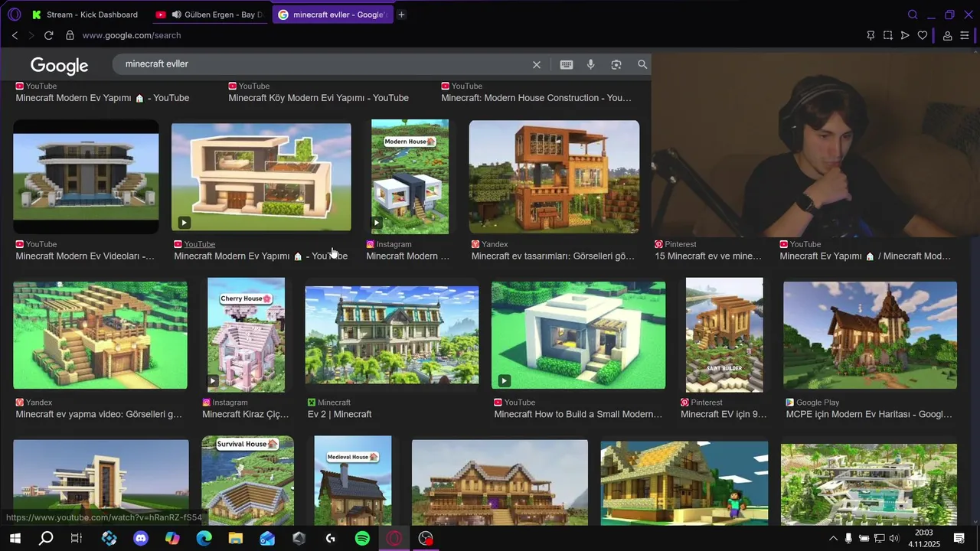Open Ev 2 | Minecraft mansion image

click(392, 335)
